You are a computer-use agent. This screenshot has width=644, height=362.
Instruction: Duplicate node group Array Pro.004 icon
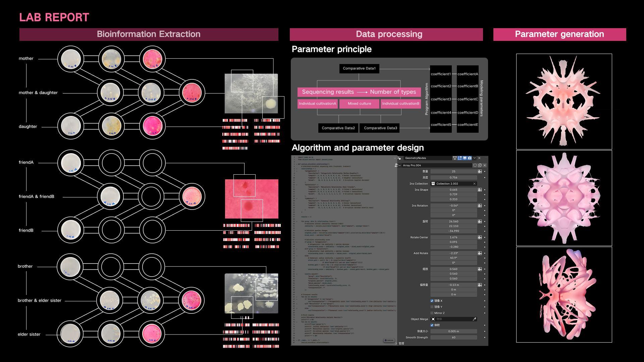480,165
